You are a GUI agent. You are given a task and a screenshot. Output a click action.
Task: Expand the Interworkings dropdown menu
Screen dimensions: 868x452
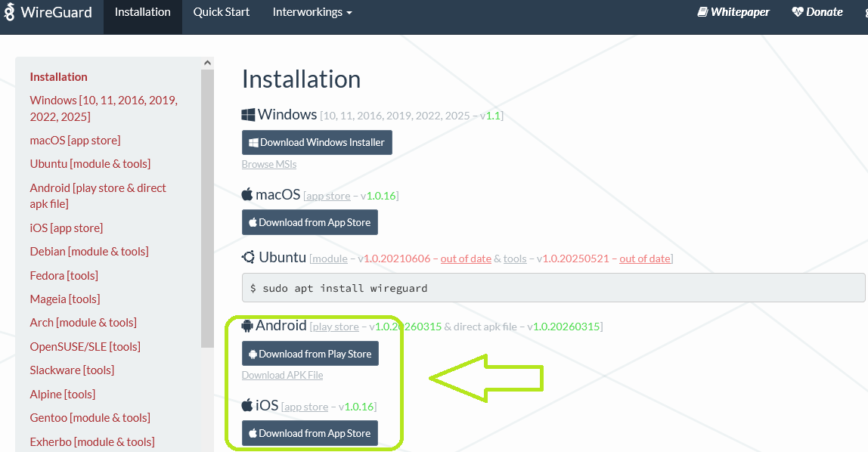click(312, 12)
